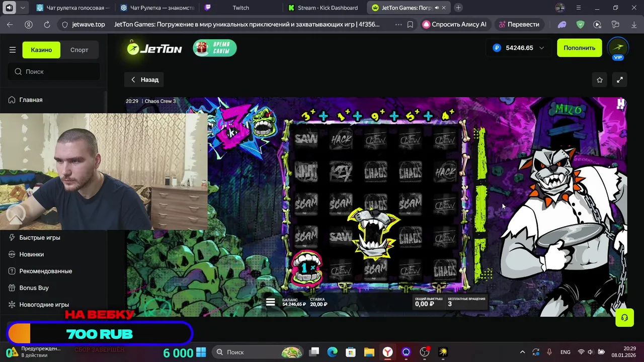Image resolution: width=644 pixels, height=362 pixels.
Task: Click the Hacksaw H logo in game corner
Action: pyautogui.click(x=621, y=104)
